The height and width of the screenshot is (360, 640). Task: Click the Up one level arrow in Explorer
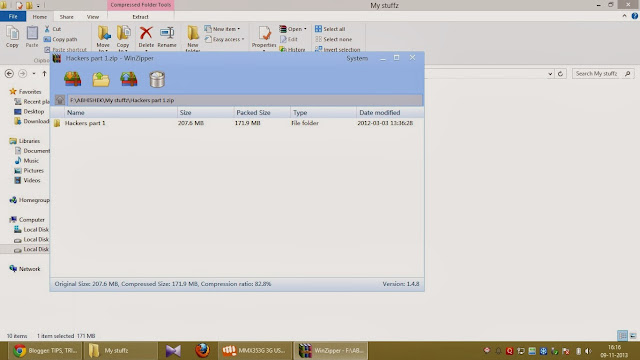[44, 73]
